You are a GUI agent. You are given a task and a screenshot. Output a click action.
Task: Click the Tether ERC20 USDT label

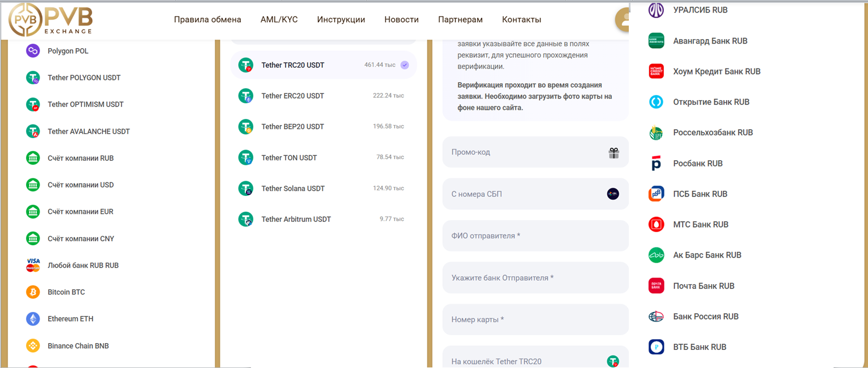(x=293, y=96)
